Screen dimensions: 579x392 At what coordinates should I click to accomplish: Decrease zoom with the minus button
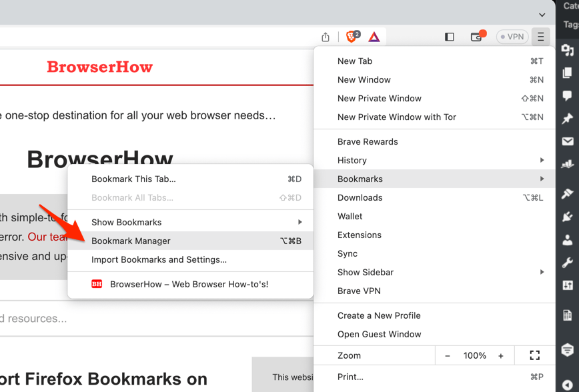pyautogui.click(x=447, y=356)
